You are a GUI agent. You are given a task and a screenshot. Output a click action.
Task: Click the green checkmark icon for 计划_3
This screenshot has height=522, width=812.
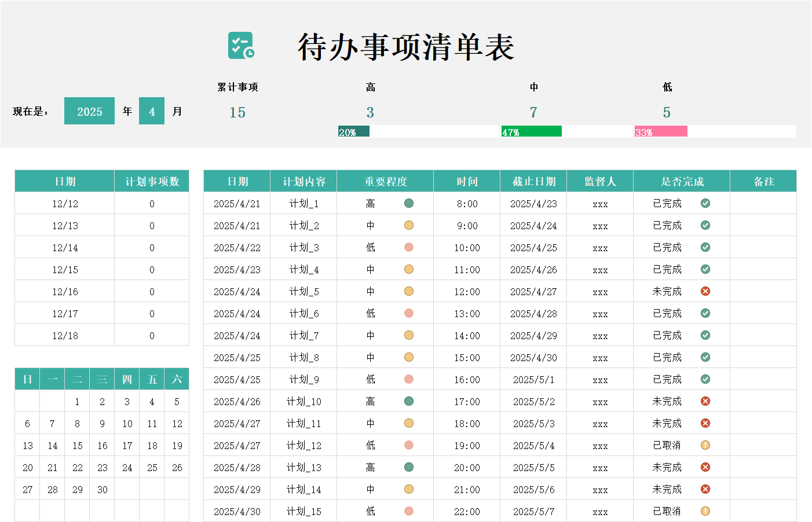coord(705,247)
